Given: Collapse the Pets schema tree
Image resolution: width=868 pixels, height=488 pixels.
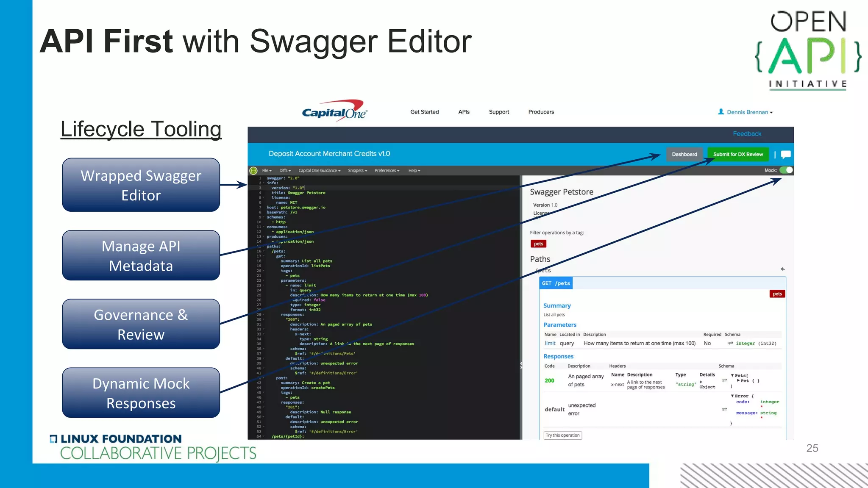Looking at the screenshot, I should coord(732,376).
